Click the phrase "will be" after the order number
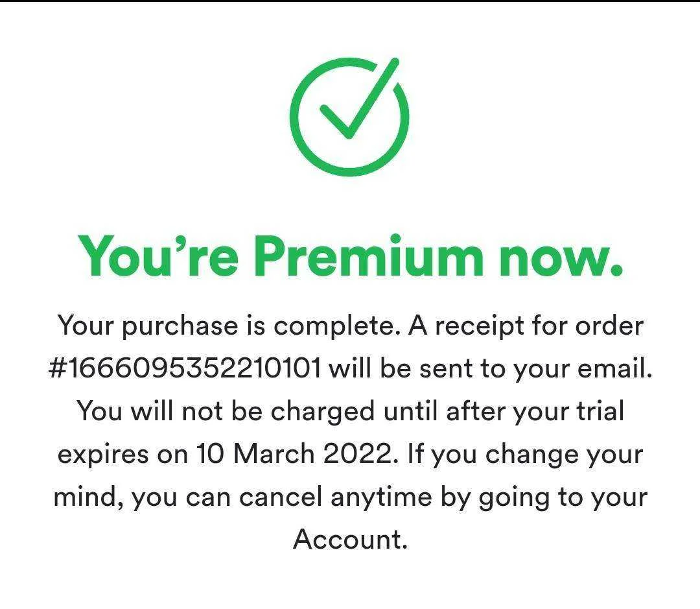The height and width of the screenshot is (609, 700). pos(369,368)
